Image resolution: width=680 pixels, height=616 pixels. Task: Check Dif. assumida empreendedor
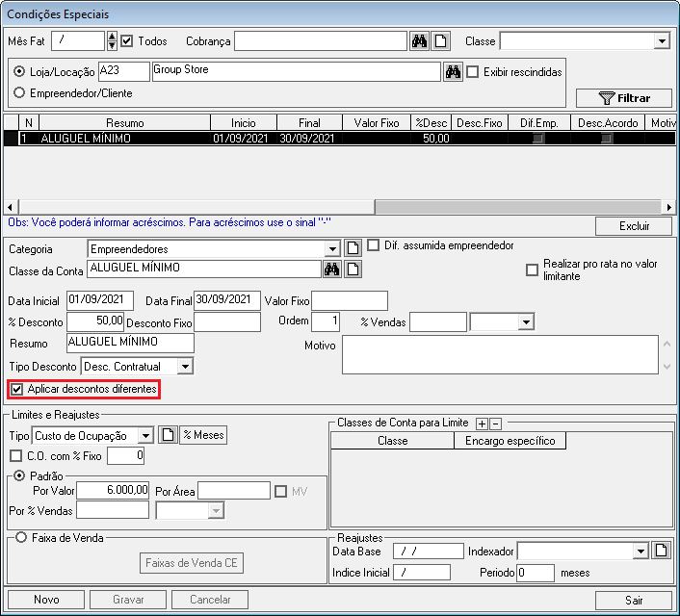373,245
